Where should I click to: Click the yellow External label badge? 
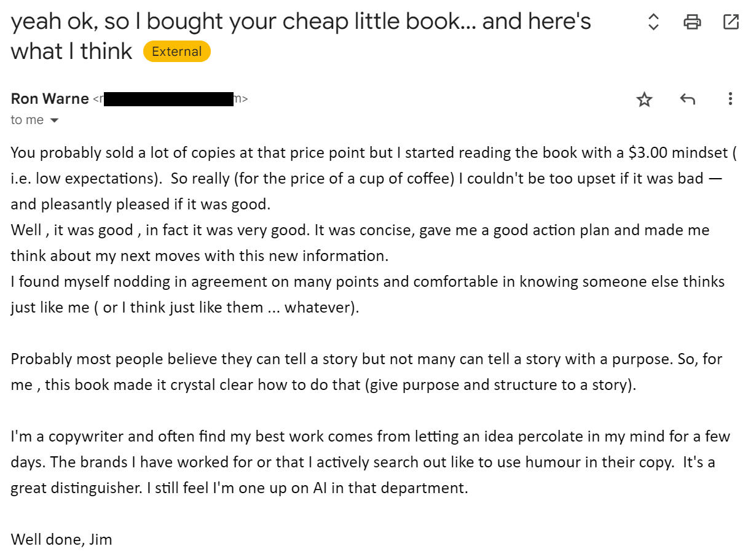[177, 52]
